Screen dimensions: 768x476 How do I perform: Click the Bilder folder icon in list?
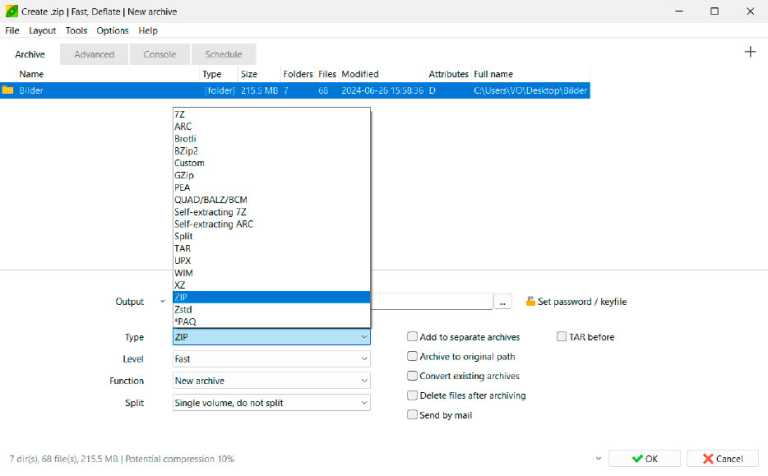(x=8, y=90)
